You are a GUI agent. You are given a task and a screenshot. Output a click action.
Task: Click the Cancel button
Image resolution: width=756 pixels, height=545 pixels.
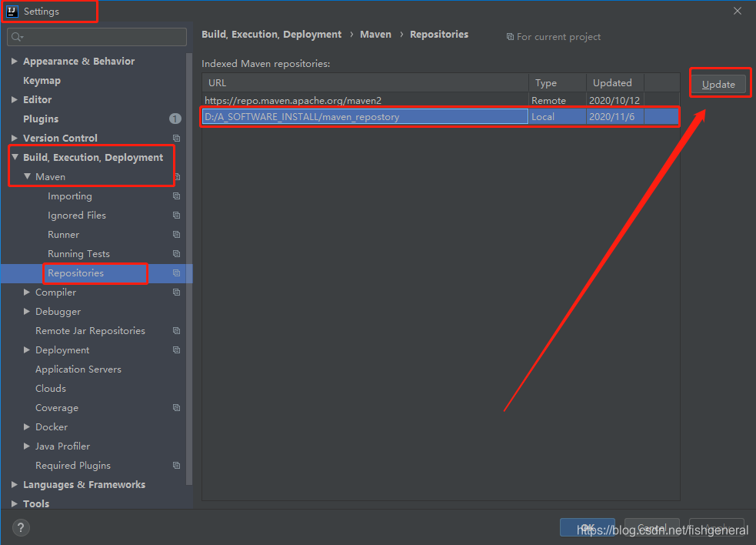652,527
